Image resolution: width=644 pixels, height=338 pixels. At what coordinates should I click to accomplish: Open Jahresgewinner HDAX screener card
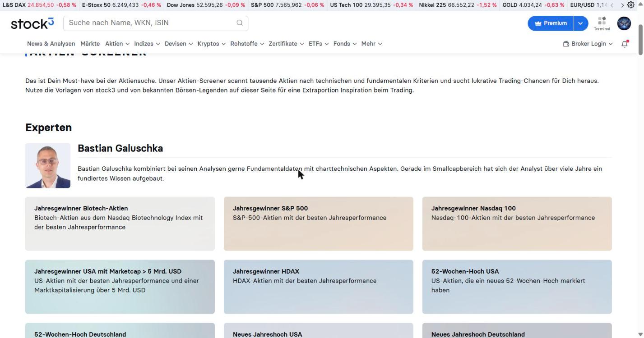319,287
